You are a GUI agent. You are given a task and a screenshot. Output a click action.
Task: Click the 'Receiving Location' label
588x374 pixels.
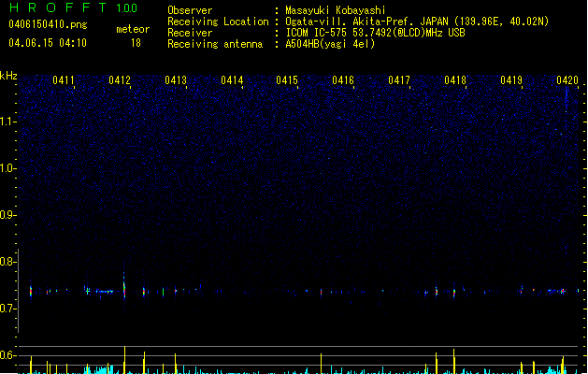tap(218, 22)
